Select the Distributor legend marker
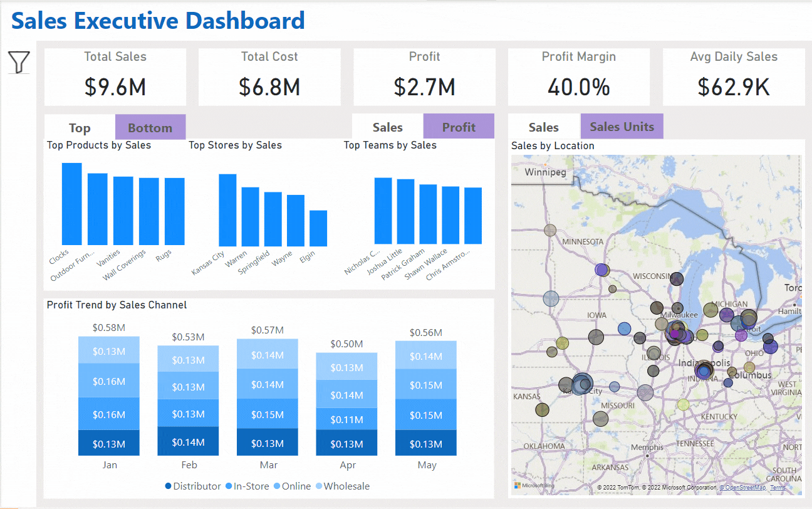This screenshot has height=509, width=812. coord(168,486)
